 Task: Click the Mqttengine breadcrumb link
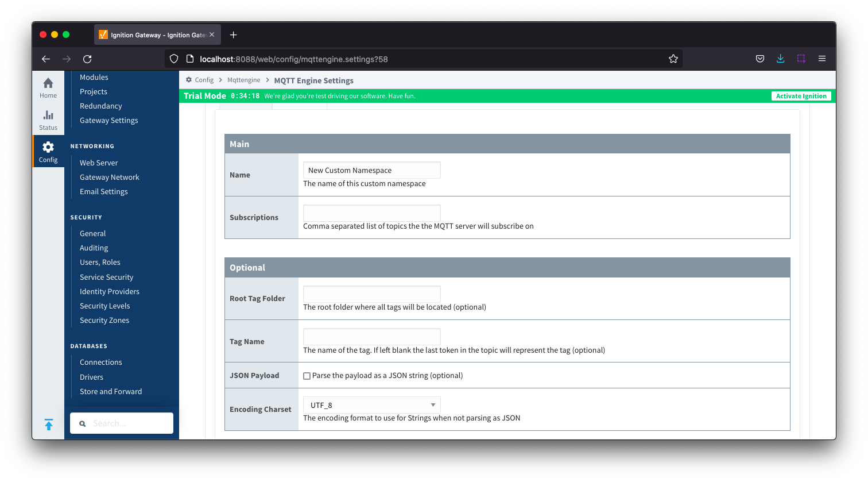pyautogui.click(x=244, y=80)
